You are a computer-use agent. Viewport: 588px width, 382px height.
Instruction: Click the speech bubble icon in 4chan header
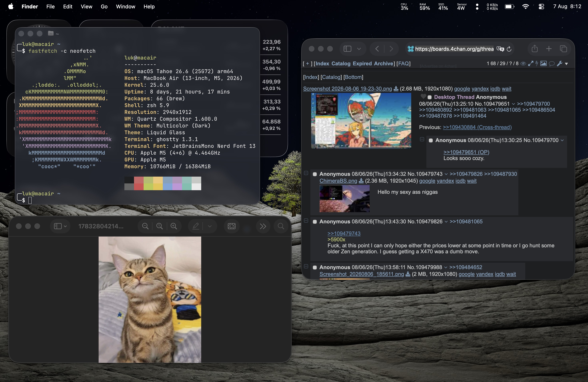coord(551,64)
